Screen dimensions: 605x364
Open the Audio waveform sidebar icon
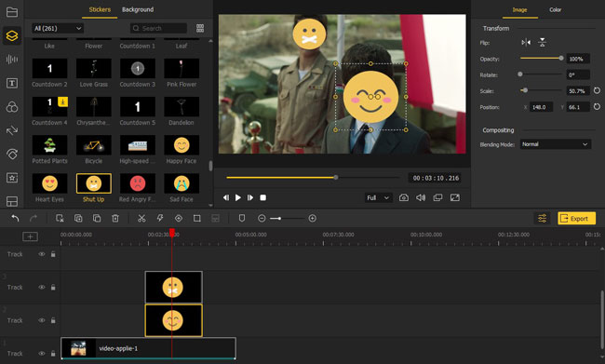click(x=12, y=59)
